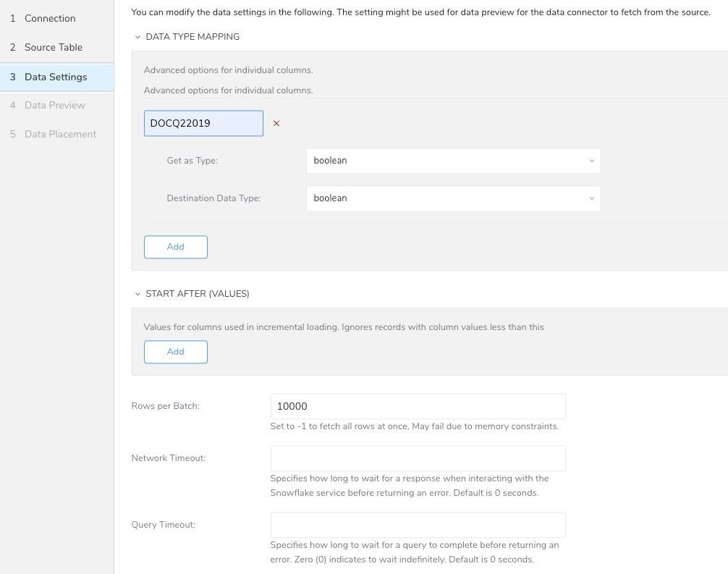Open the Get as Type boolean dropdown
The image size is (728, 574).
pos(452,161)
